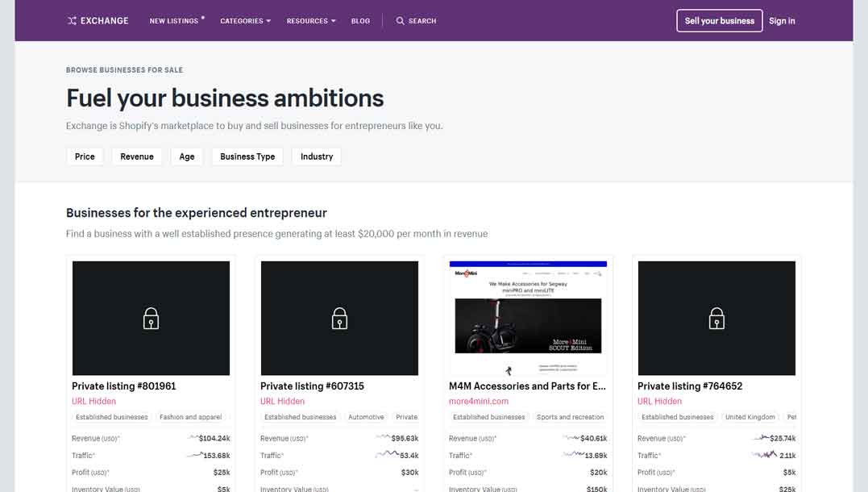868x492 pixels.
Task: Open Private listing #607315 title
Action: [312, 386]
